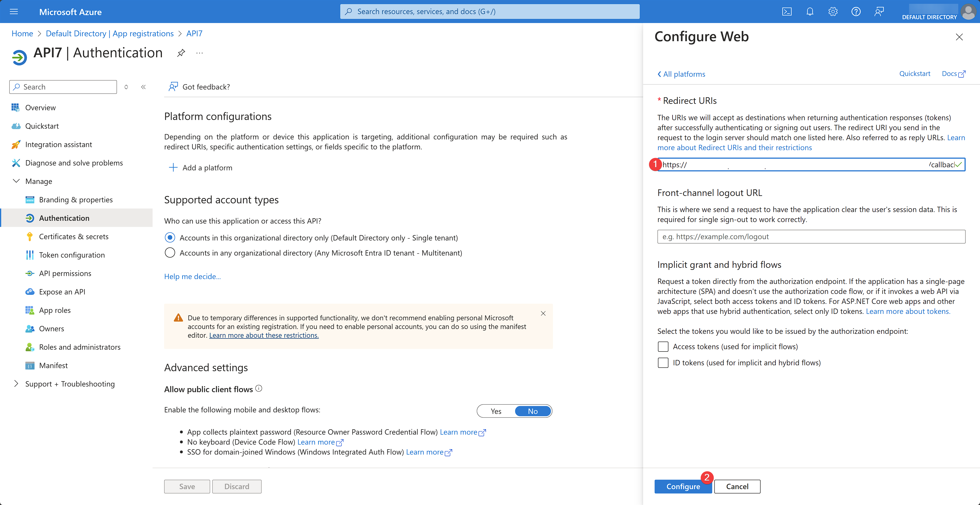
Task: Click the plus icon to add a platform
Action: pos(173,168)
